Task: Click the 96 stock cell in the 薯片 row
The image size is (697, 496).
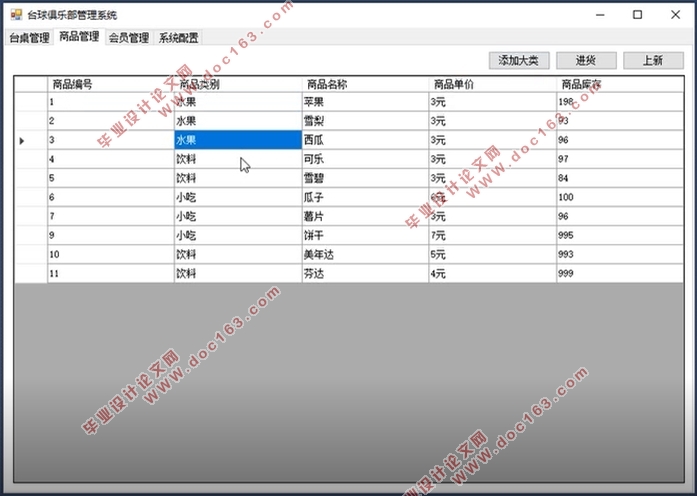Action: point(620,216)
